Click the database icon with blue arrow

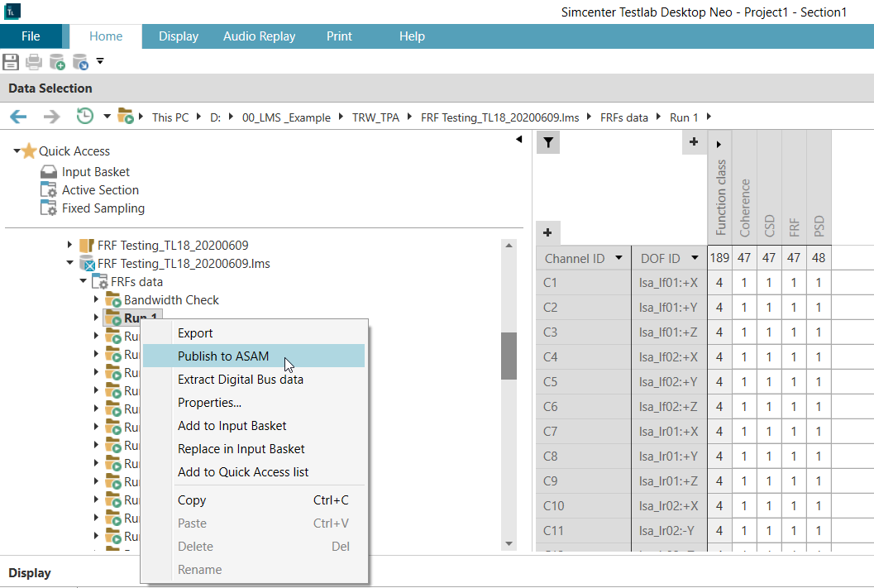pyautogui.click(x=80, y=61)
